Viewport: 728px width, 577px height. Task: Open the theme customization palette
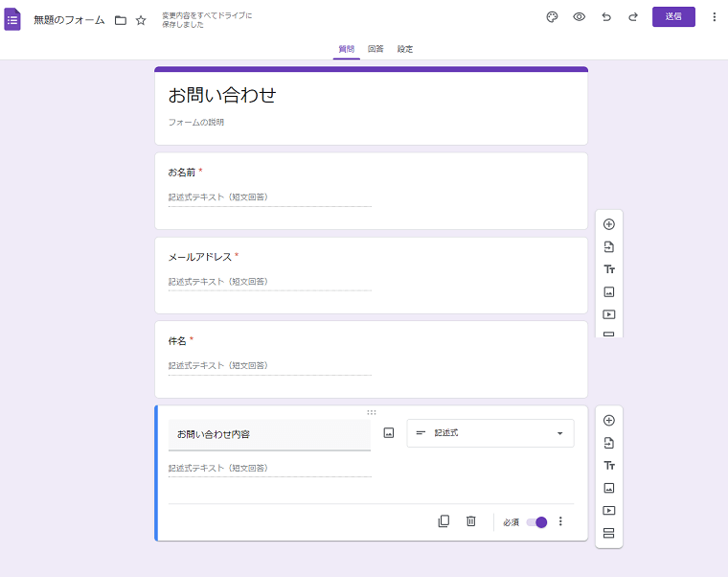point(552,17)
